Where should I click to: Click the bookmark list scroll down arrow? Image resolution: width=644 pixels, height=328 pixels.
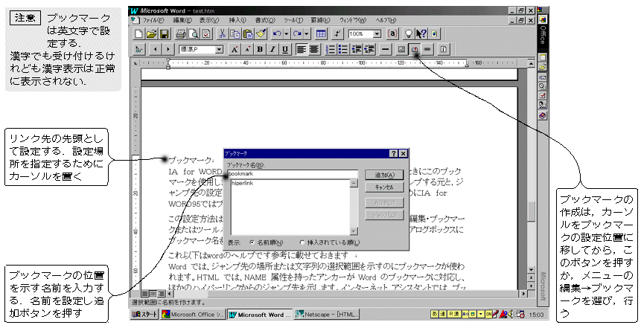(354, 231)
